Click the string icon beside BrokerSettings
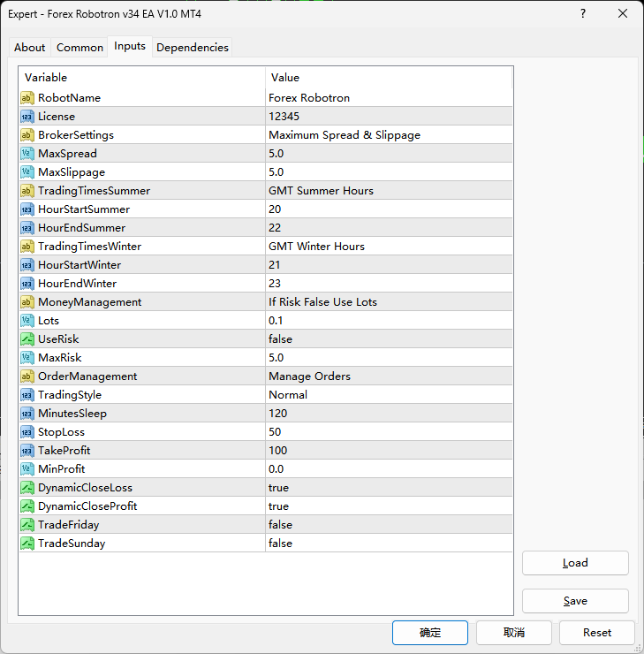The height and width of the screenshot is (654, 644). (27, 135)
